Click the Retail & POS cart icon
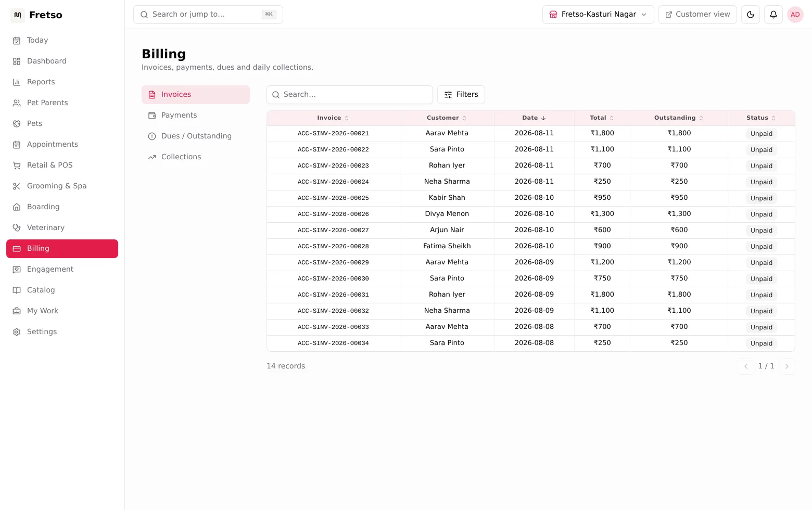 click(17, 165)
